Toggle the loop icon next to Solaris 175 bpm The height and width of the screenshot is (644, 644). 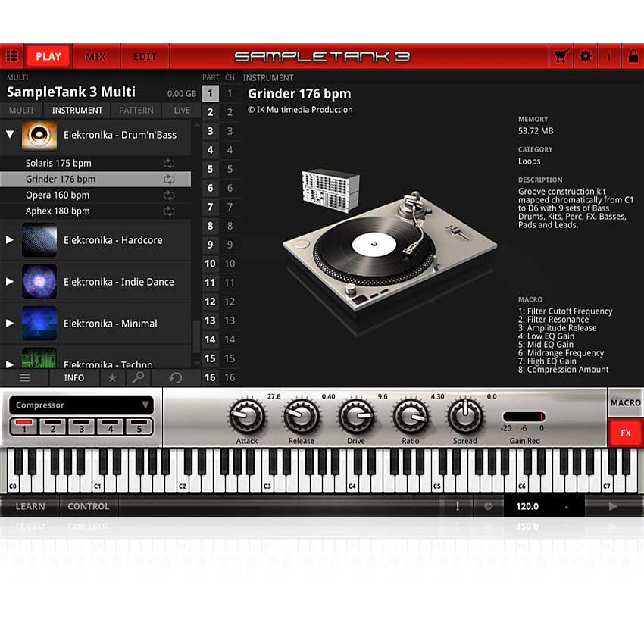[170, 163]
